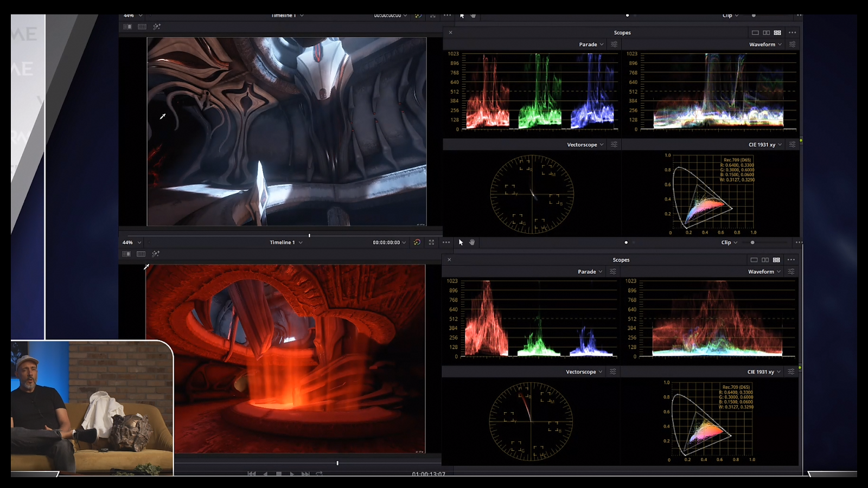Click the upper Scopes panel title
Screen dimensions: 868x488
(x=622, y=33)
